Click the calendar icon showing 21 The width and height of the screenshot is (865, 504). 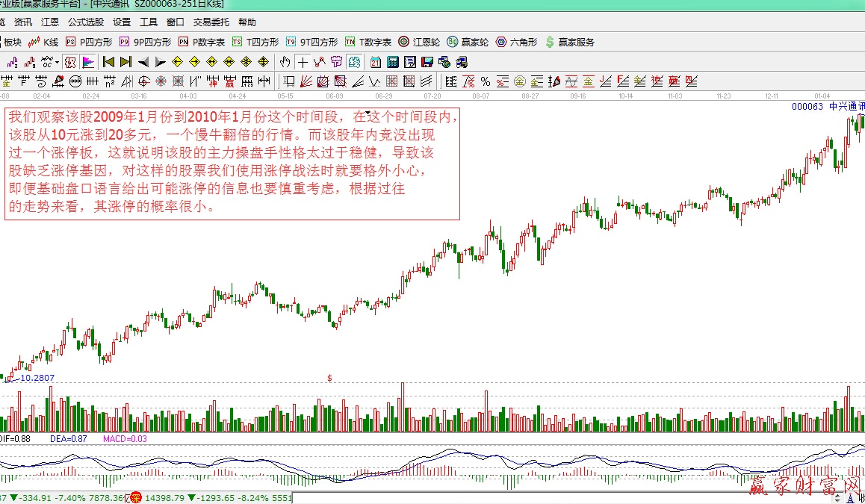pos(375,62)
